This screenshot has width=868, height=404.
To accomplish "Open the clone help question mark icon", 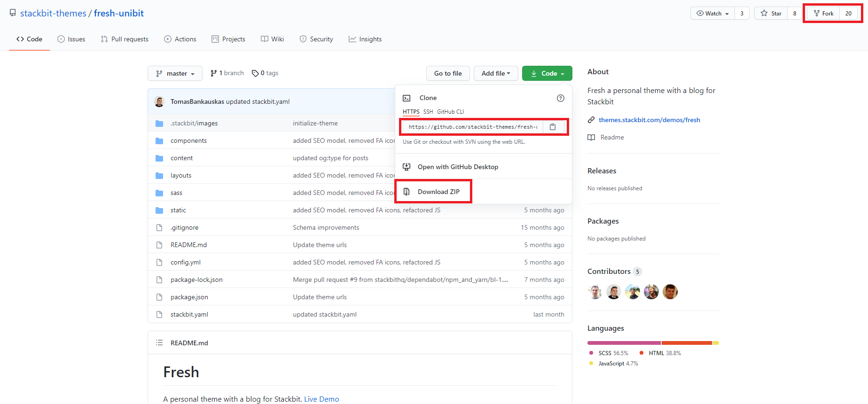I will 561,98.
